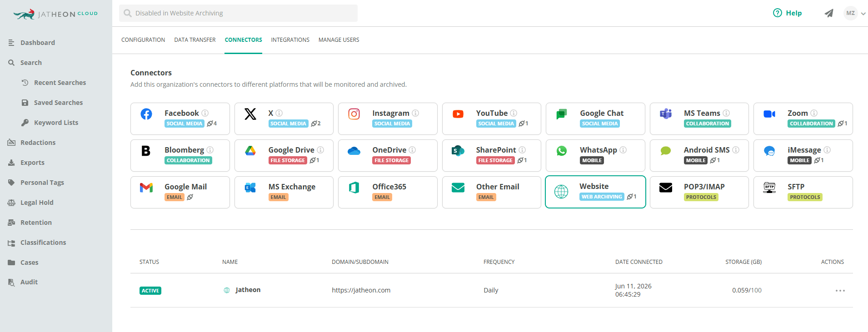Screen dimensions: 868x332
Task: Switch to the Configuration tab
Action: click(143, 40)
